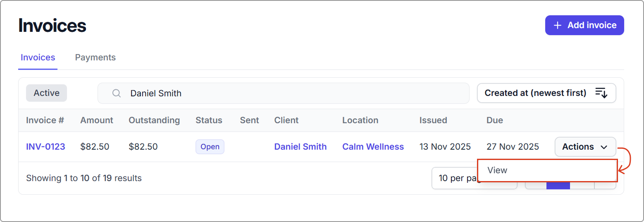This screenshot has width=644, height=222.
Task: Click the search magnifier icon
Action: pyautogui.click(x=117, y=93)
